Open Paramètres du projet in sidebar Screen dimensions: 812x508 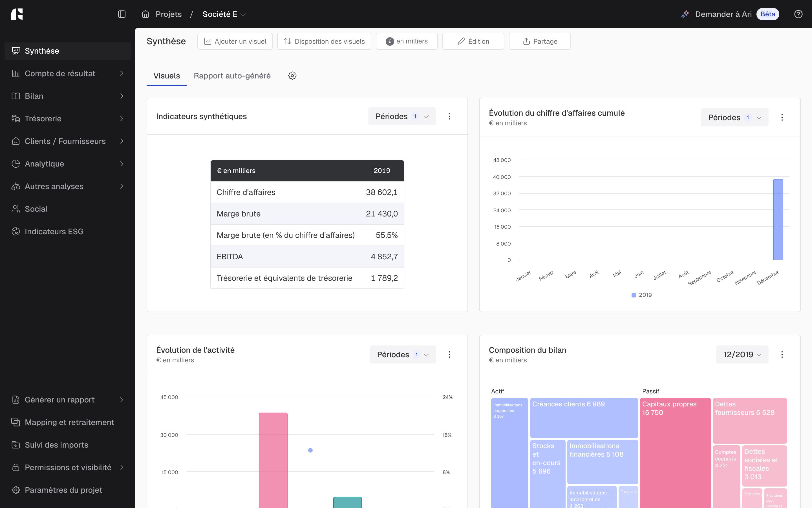[68, 490]
